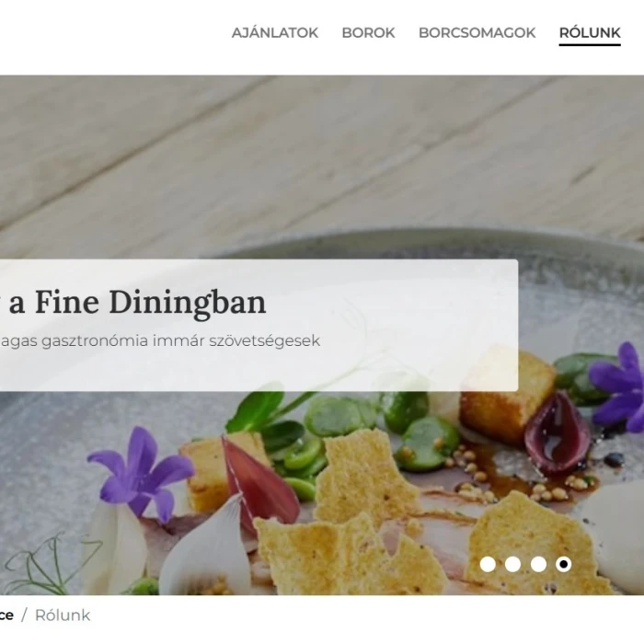Select the active RÓLUNK nav item
The image size is (644, 644).
click(x=590, y=33)
